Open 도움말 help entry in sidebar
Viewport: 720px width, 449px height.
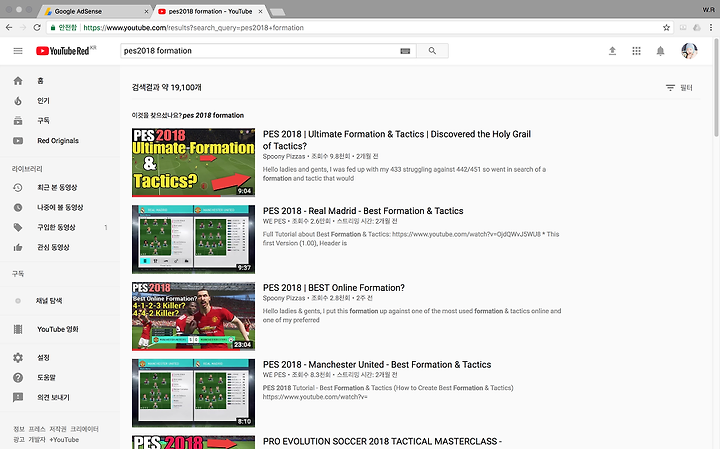click(46, 377)
